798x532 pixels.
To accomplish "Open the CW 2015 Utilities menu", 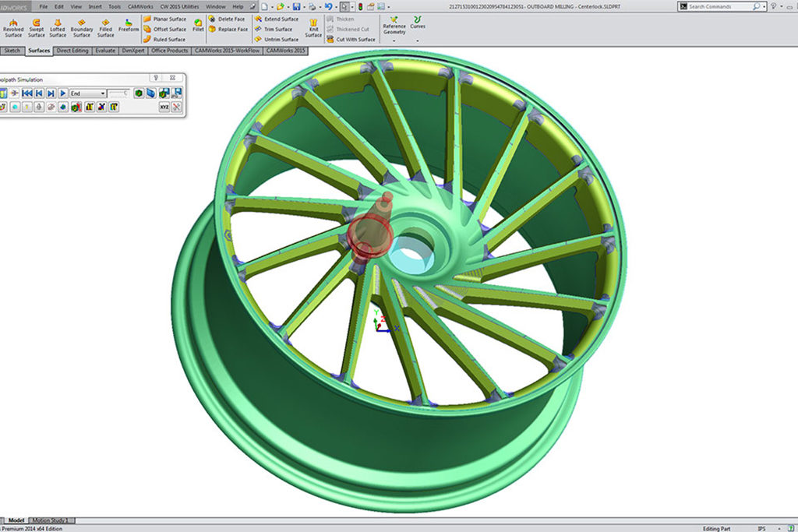I will click(180, 6).
